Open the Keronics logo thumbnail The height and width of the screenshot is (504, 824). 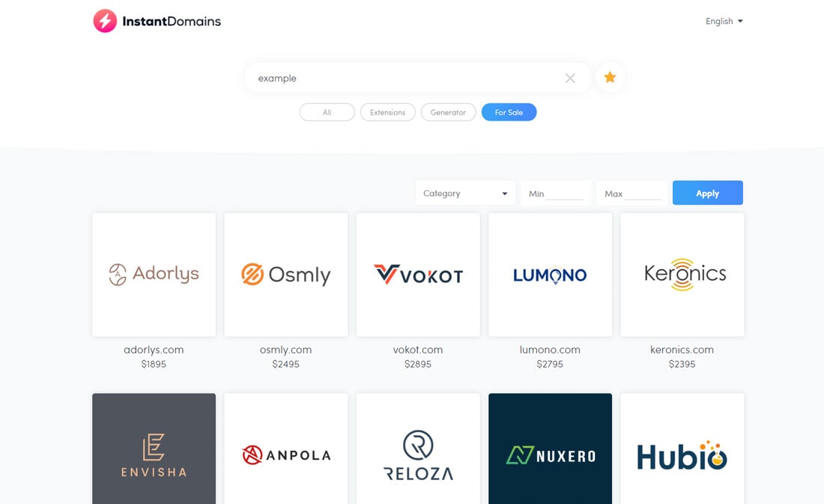682,275
